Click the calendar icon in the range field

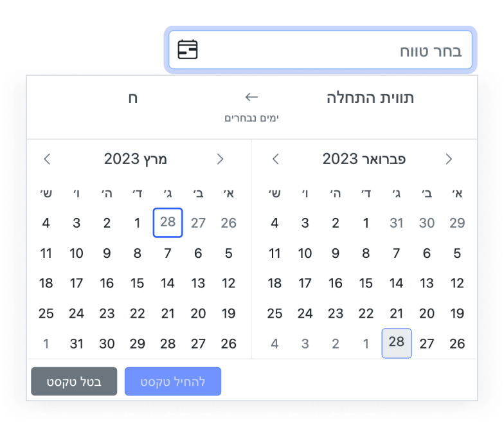point(188,50)
